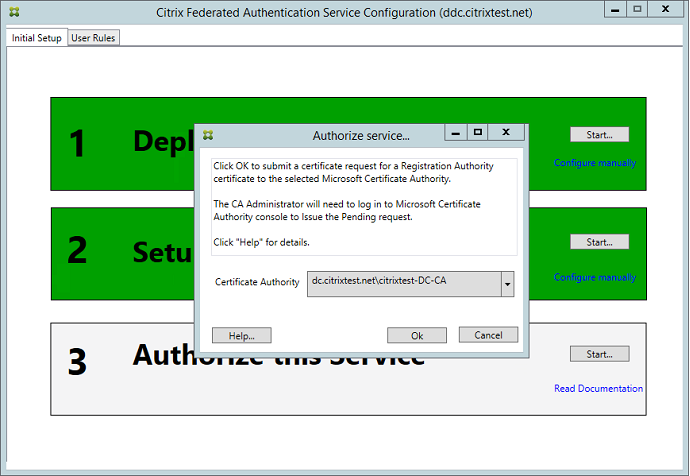The width and height of the screenshot is (690, 476).
Task: Maximize the Authorize service dialog
Action: coord(477,132)
